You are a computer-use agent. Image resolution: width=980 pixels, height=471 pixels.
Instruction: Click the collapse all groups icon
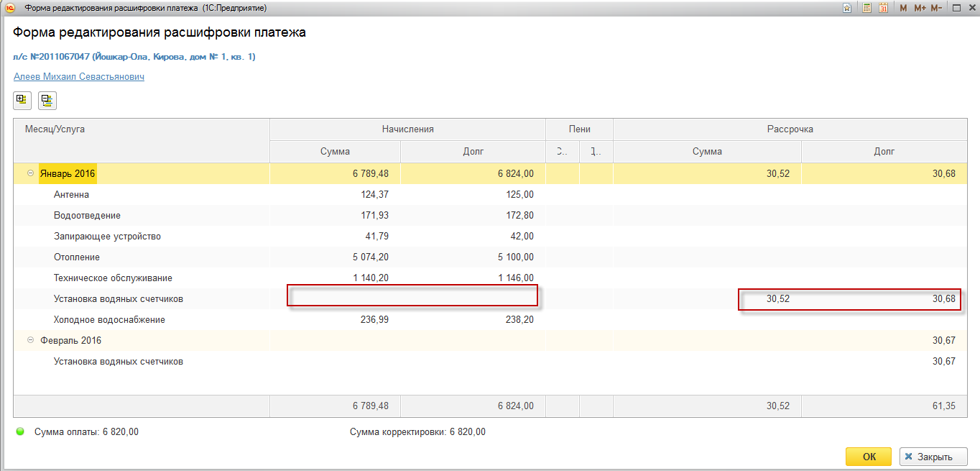[x=47, y=101]
